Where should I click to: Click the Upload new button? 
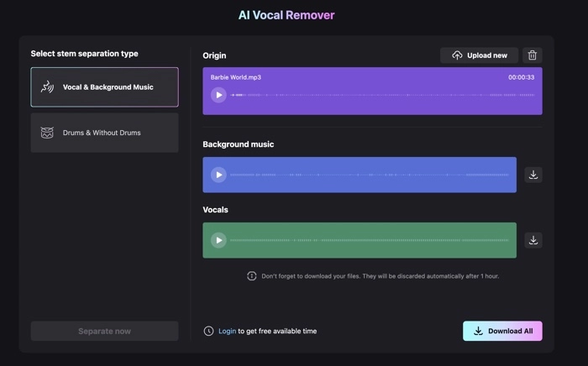click(480, 55)
